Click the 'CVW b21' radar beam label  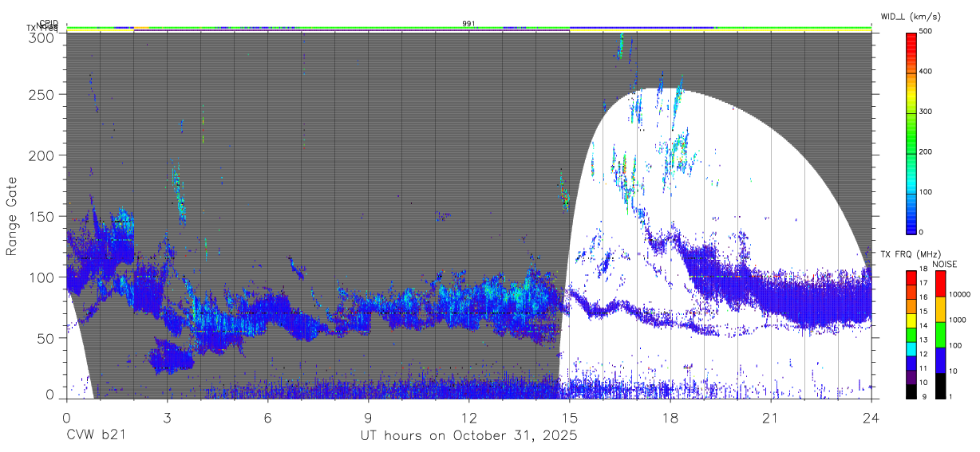pos(96,435)
